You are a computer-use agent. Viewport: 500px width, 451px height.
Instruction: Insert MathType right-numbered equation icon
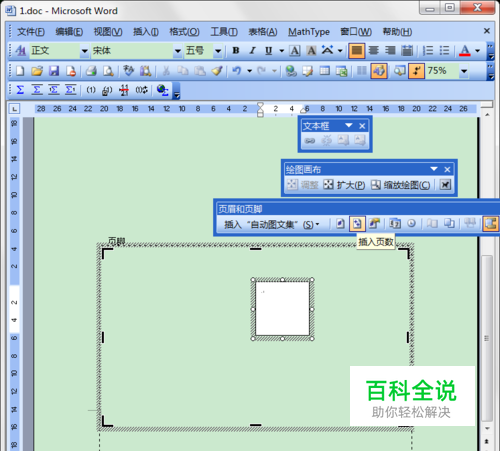click(x=70, y=90)
